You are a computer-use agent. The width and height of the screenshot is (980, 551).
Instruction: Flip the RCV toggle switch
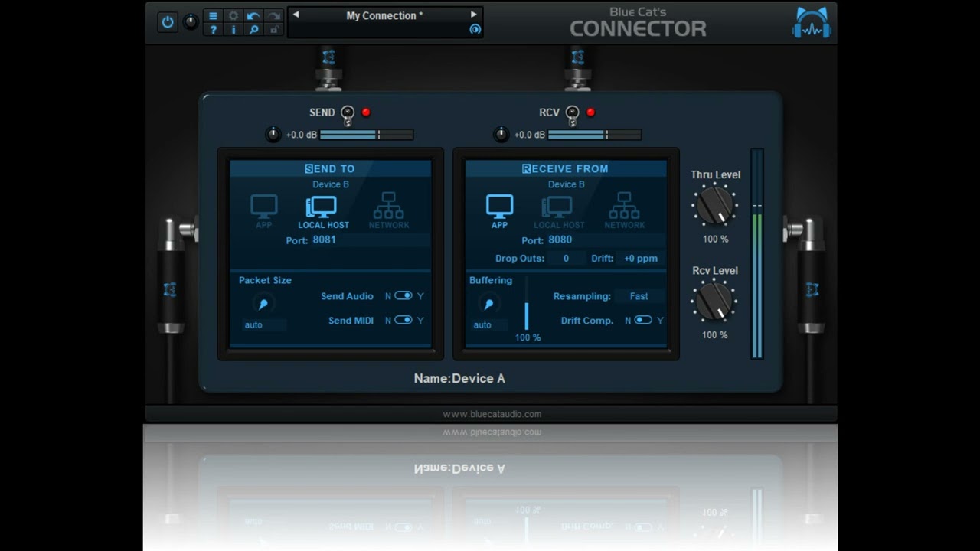572,116
